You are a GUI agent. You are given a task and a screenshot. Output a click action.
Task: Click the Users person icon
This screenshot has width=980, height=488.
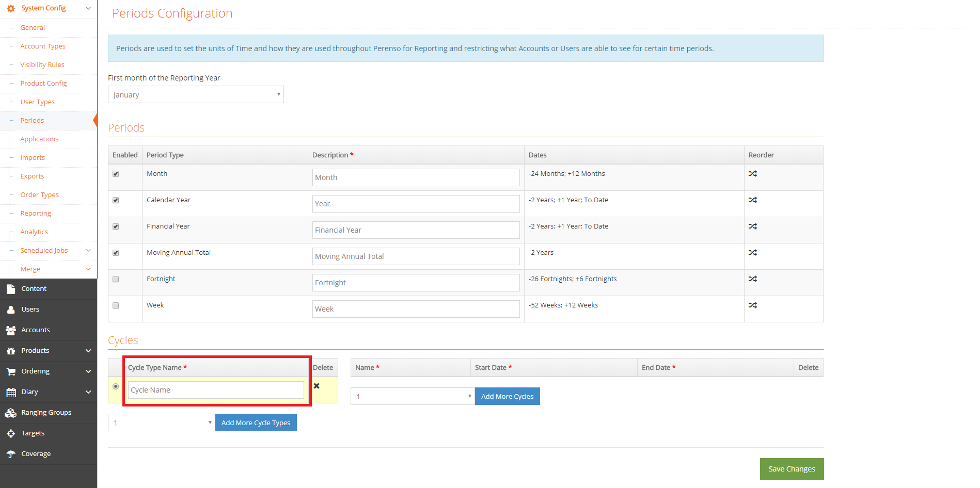pyautogui.click(x=11, y=310)
